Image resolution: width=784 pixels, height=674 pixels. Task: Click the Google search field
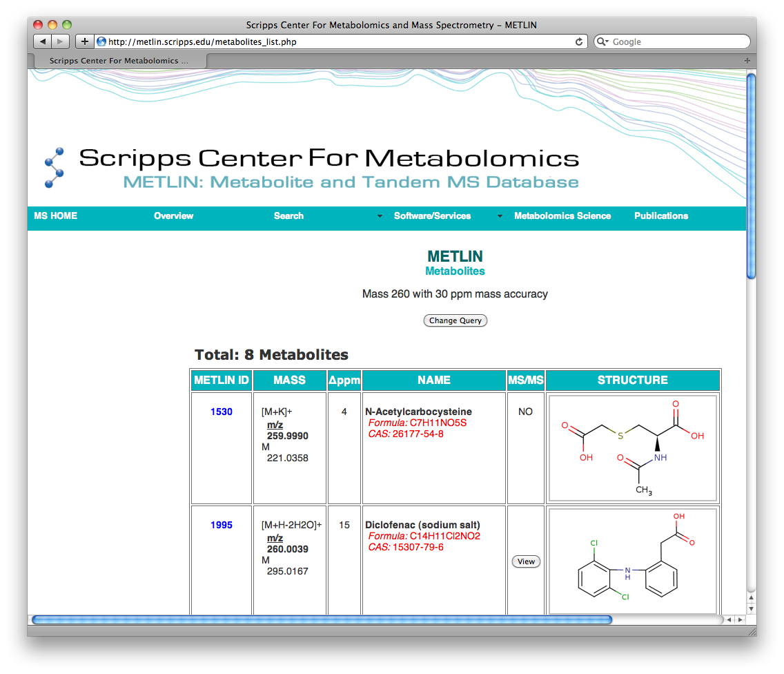point(672,41)
